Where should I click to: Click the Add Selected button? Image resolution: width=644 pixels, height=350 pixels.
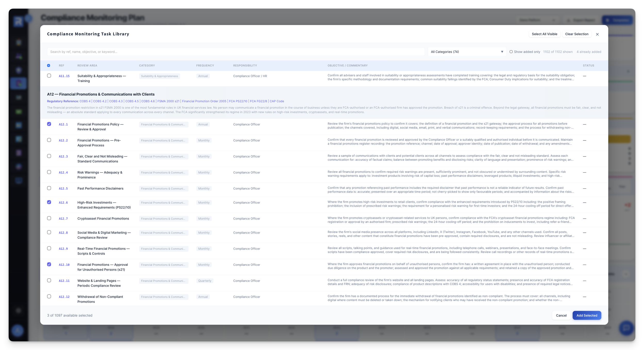(587, 315)
